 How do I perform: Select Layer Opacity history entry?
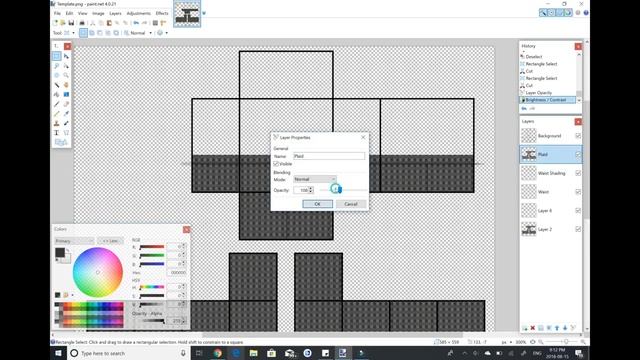tap(538, 93)
